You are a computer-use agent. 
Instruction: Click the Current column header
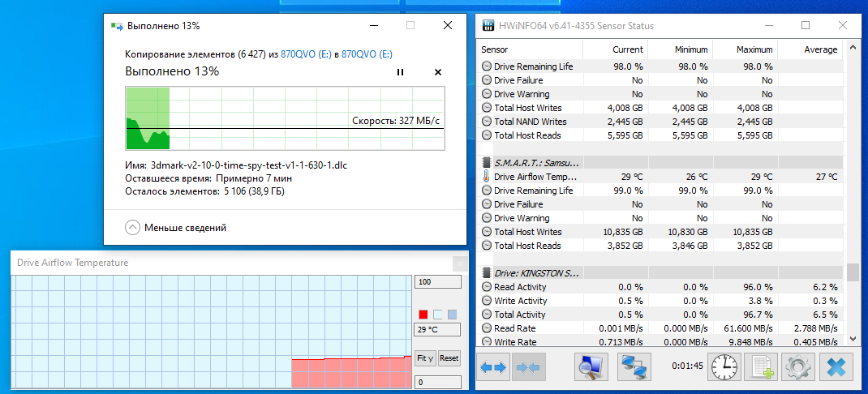[616, 49]
